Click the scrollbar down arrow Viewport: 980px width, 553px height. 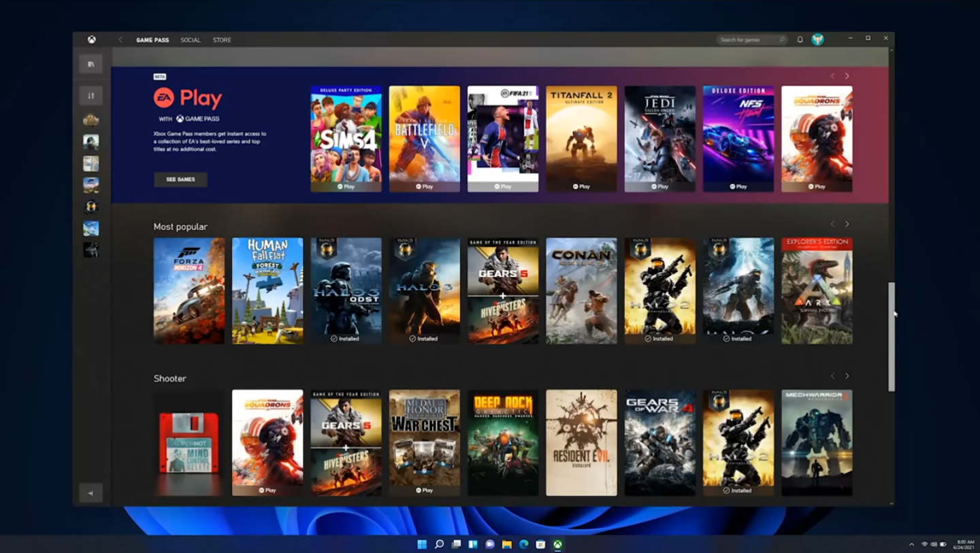click(x=892, y=503)
